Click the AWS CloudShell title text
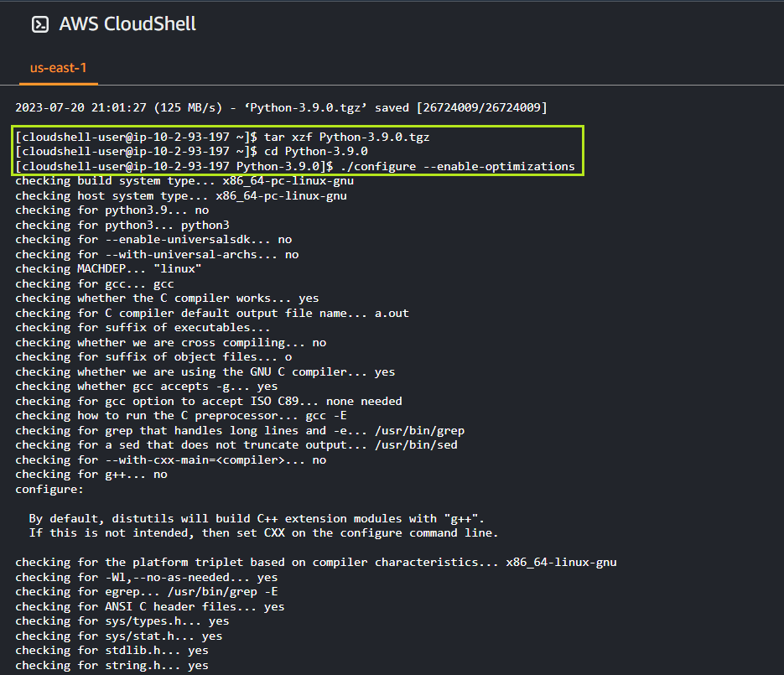The width and height of the screenshot is (784, 675). point(127,24)
